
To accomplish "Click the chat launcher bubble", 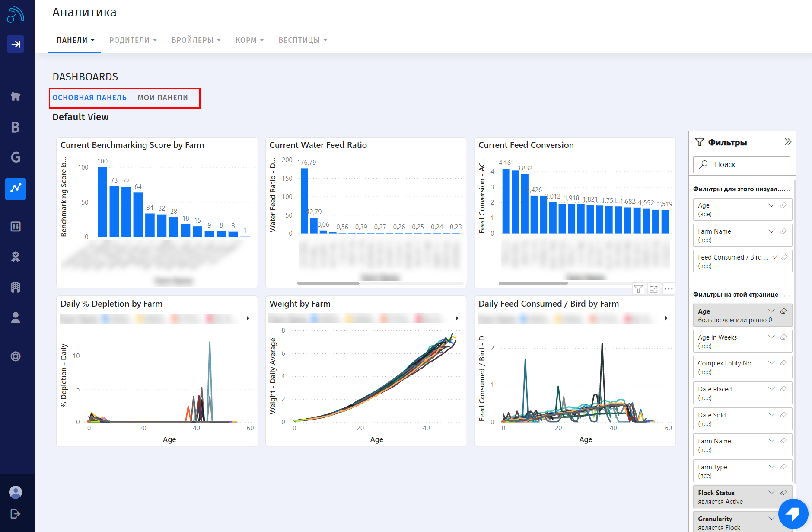I will tap(793, 514).
